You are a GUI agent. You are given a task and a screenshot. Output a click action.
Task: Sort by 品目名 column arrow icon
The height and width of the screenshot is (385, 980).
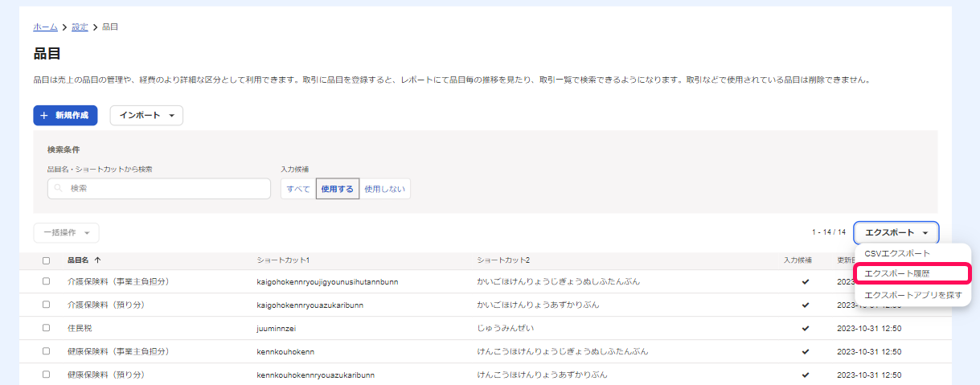(98, 260)
